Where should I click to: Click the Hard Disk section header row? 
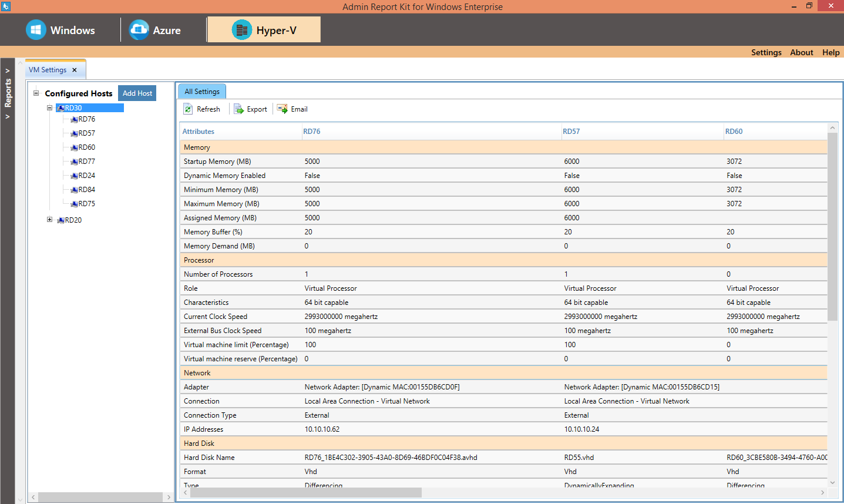coord(503,443)
